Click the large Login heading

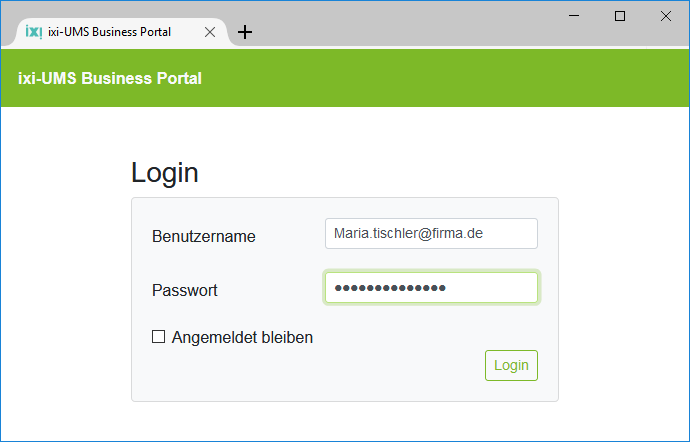point(165,173)
